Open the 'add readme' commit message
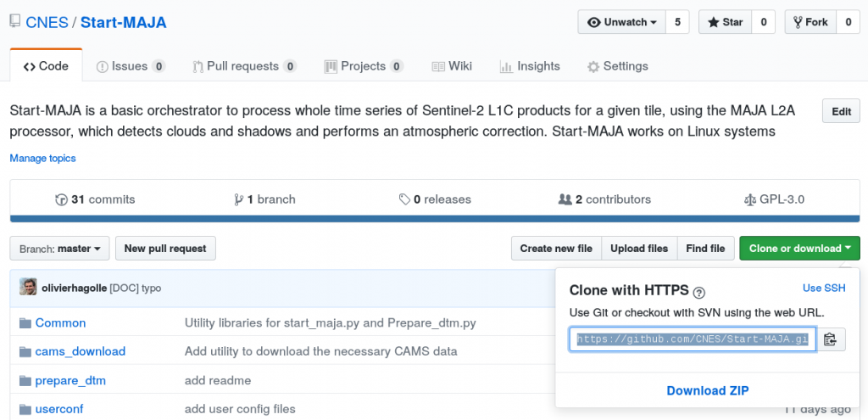The height and width of the screenshot is (420, 868). (218, 381)
